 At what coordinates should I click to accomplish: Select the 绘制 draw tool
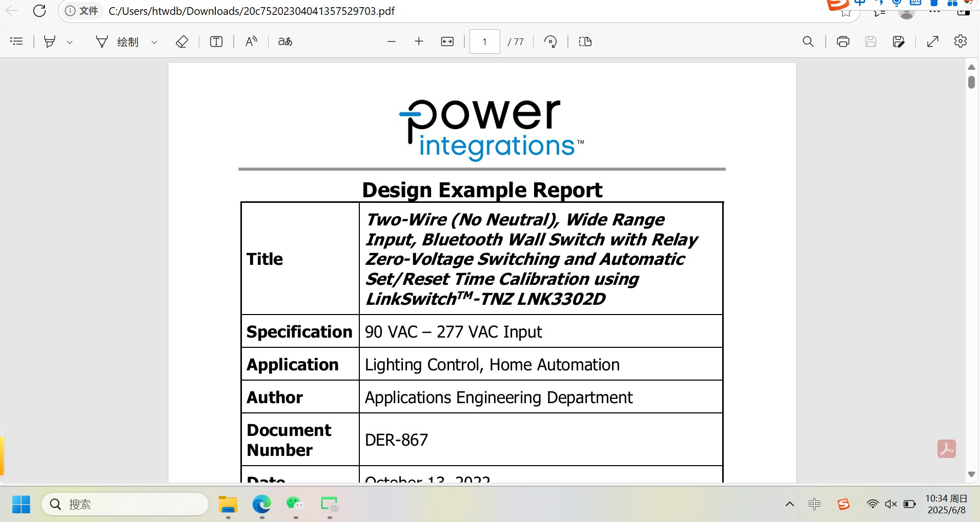click(117, 41)
